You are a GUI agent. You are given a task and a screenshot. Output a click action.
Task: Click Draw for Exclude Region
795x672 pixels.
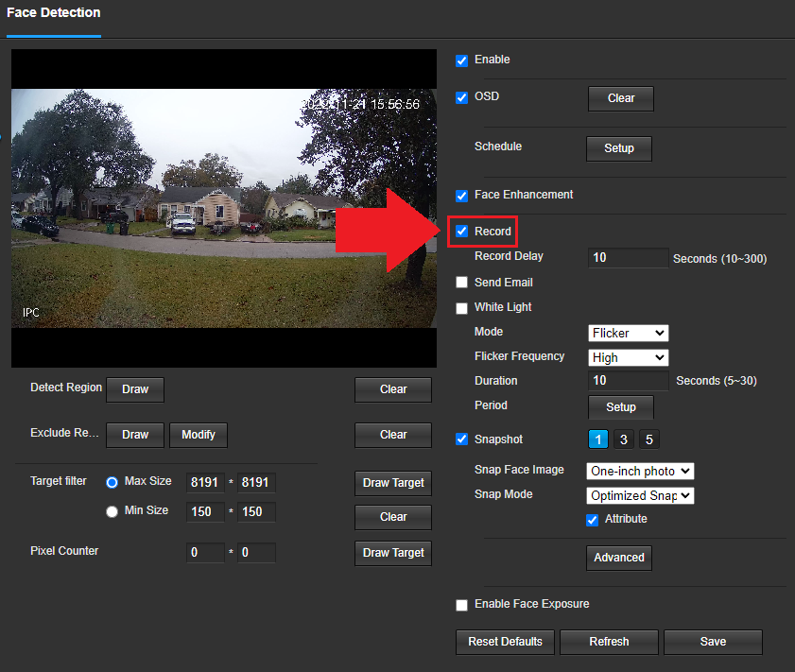[135, 436]
